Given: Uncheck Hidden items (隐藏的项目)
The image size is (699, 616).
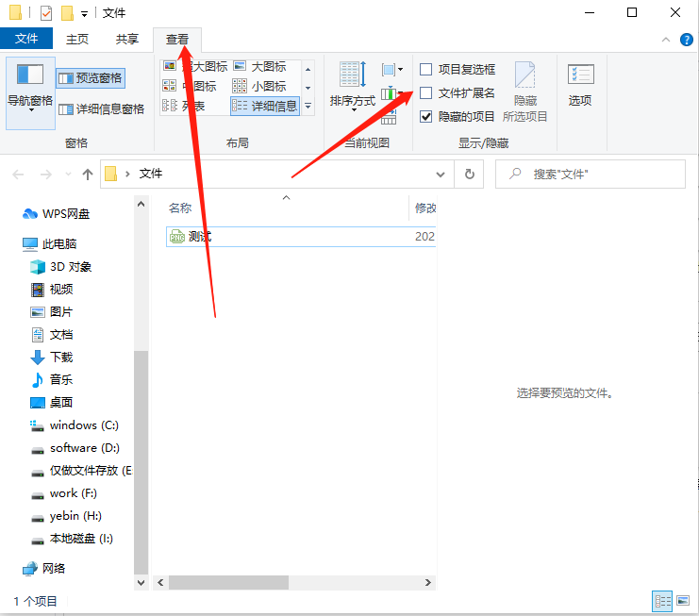Looking at the screenshot, I should tap(458, 117).
